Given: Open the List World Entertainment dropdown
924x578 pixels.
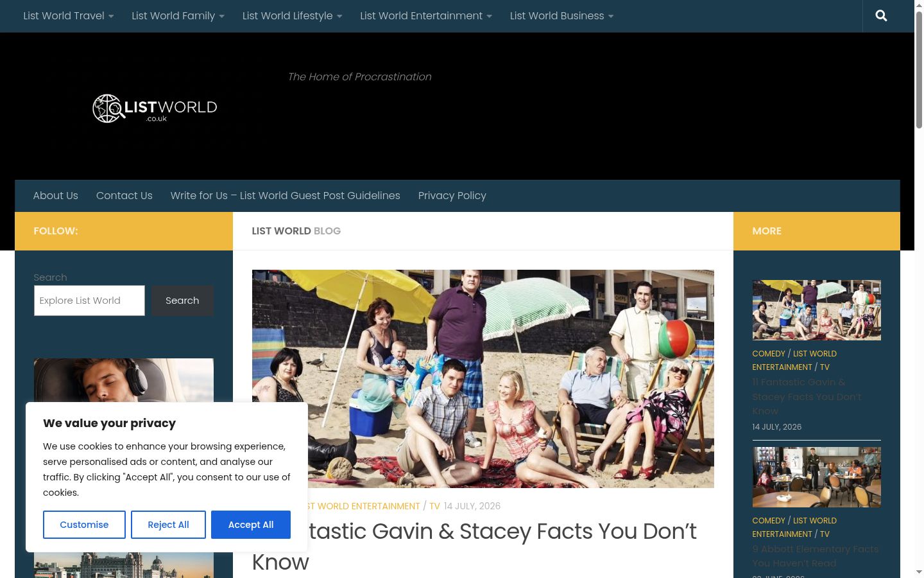Looking at the screenshot, I should pyautogui.click(x=426, y=16).
